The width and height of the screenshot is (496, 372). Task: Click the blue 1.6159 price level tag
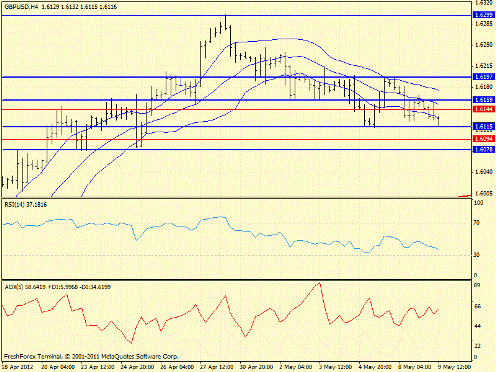[x=483, y=100]
